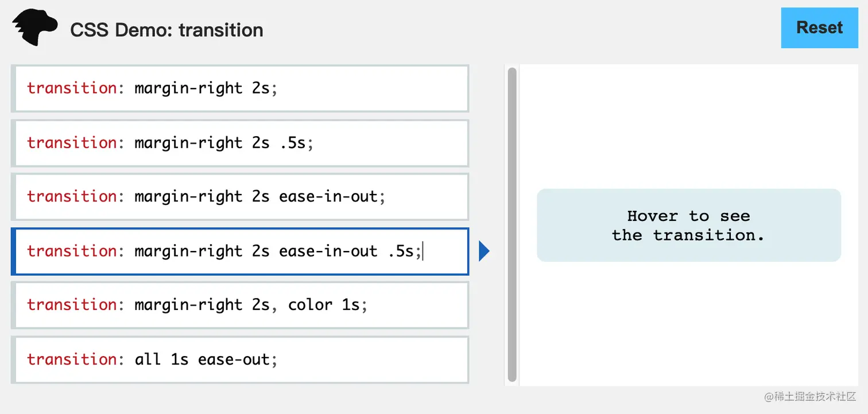Choose the "all 1s ease-out;" example
This screenshot has width=868, height=414.
coord(240,359)
